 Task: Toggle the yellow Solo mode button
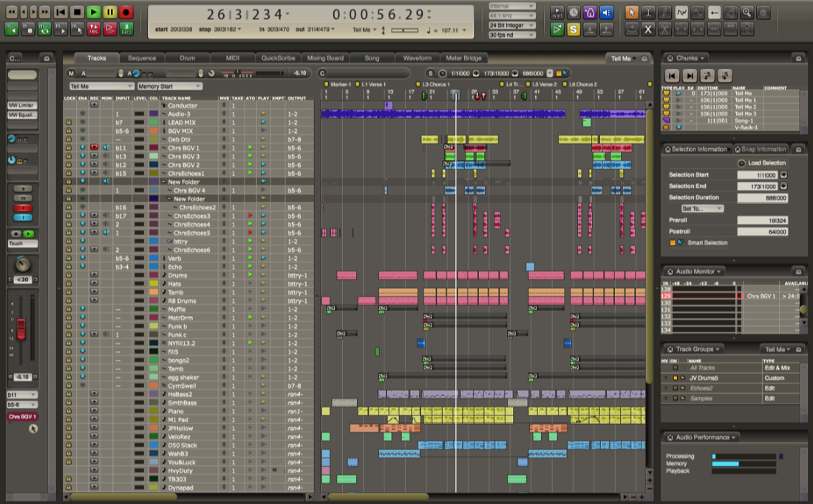coord(574,29)
